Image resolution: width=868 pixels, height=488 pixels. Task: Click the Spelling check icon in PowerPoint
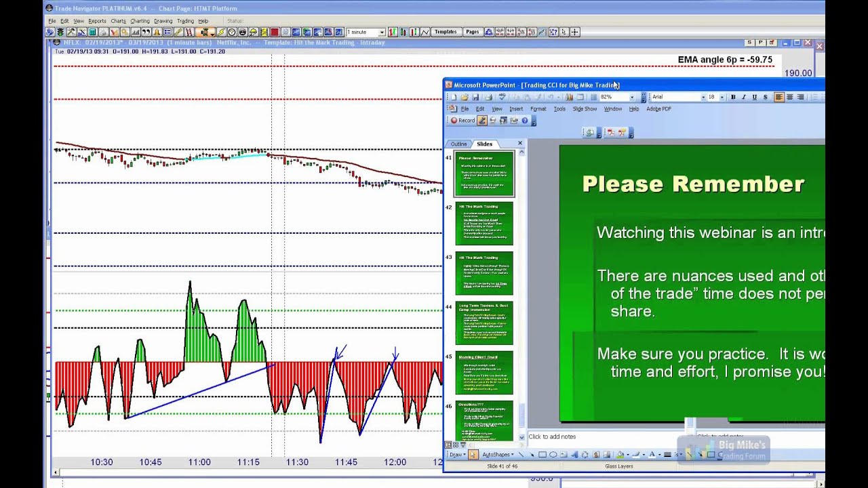(502, 97)
